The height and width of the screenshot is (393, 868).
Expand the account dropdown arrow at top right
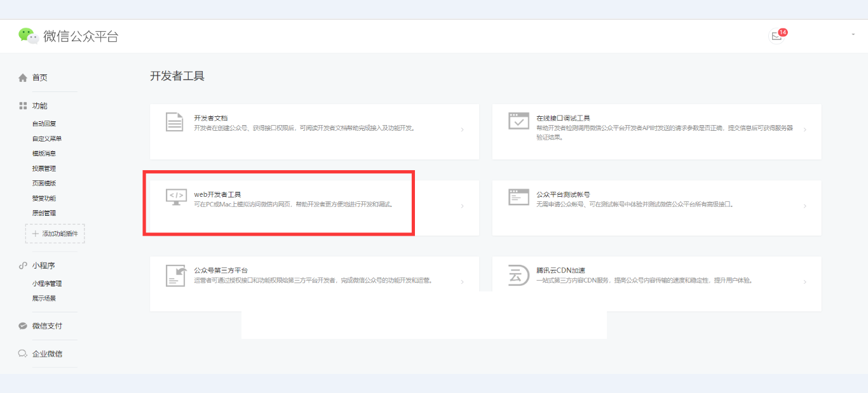pos(853,35)
